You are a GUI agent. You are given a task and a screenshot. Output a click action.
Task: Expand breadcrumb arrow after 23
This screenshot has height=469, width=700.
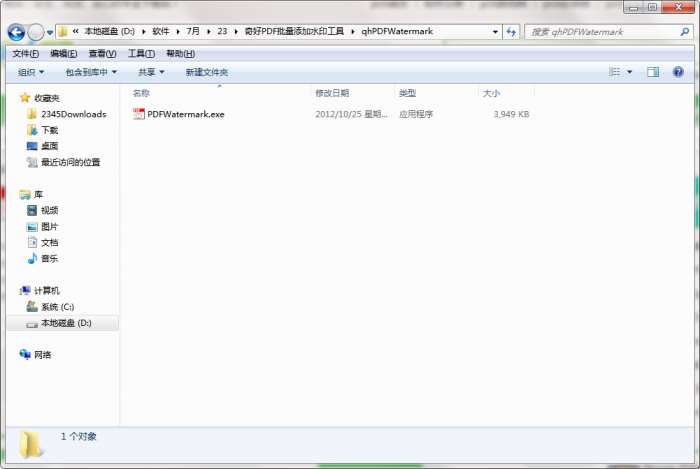pos(236,32)
